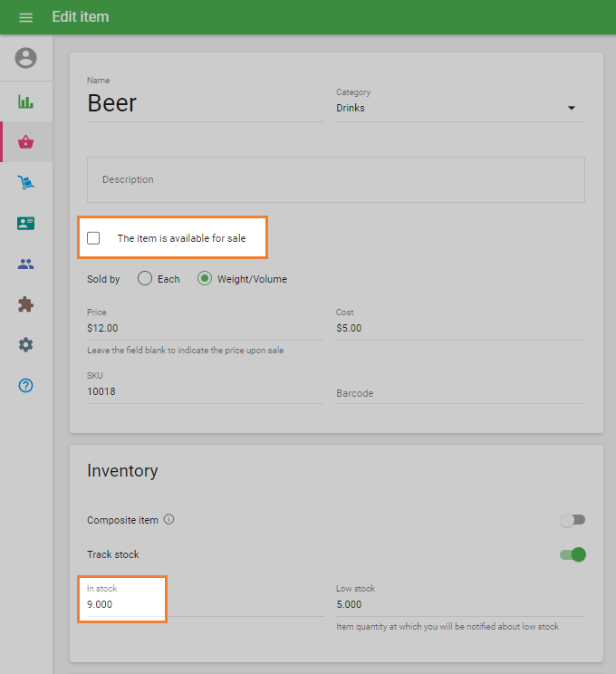Click the user account profile icon
Screen dimensions: 616x674
pyautogui.click(x=26, y=58)
